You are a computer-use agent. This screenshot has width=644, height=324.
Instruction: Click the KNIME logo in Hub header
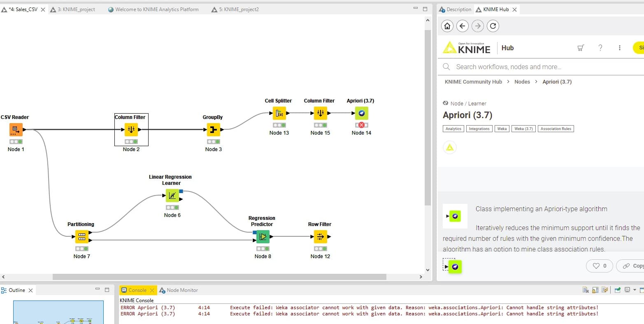click(x=467, y=48)
